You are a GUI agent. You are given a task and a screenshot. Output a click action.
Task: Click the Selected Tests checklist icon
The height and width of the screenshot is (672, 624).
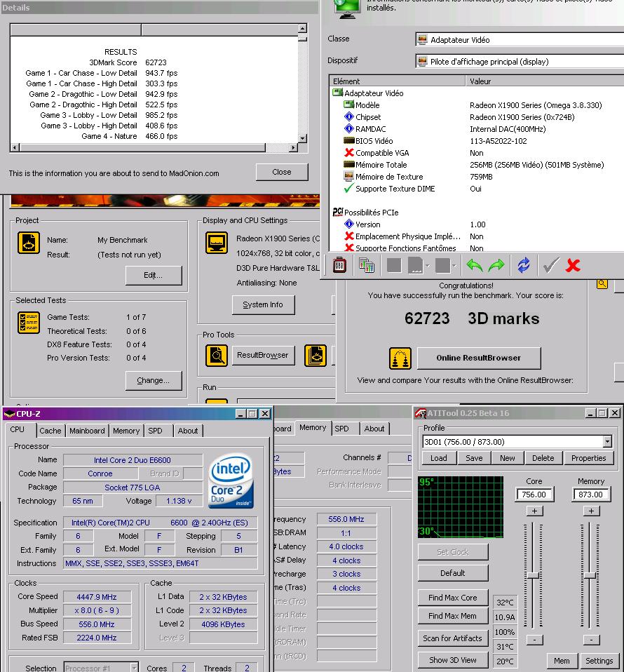[29, 323]
